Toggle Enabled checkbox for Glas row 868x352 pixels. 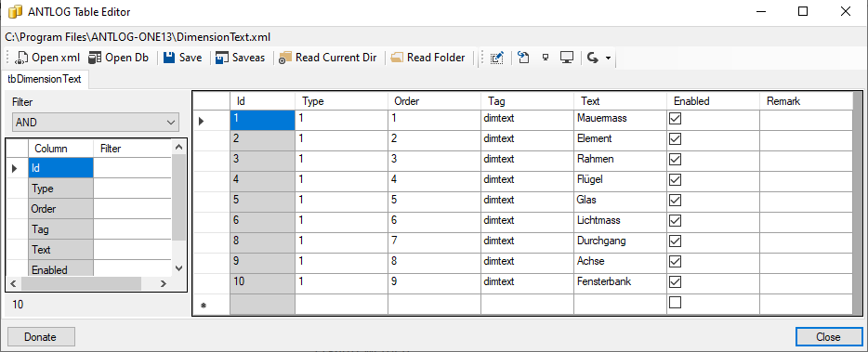click(x=675, y=200)
